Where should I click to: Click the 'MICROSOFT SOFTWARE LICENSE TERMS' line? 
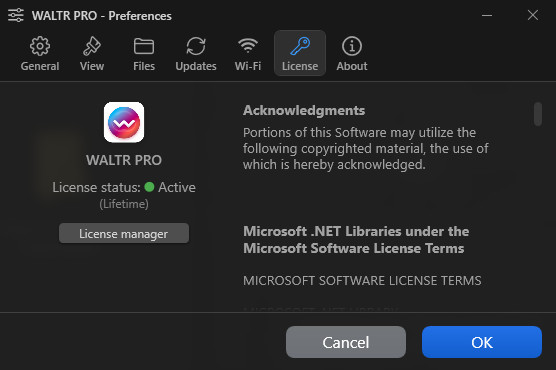pos(362,281)
